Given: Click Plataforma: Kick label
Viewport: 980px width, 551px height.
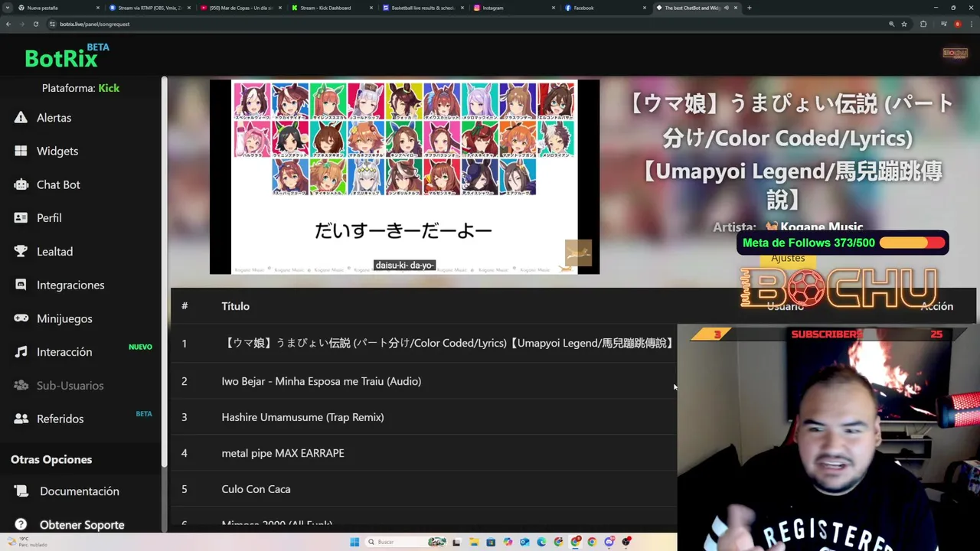Looking at the screenshot, I should coord(80,88).
